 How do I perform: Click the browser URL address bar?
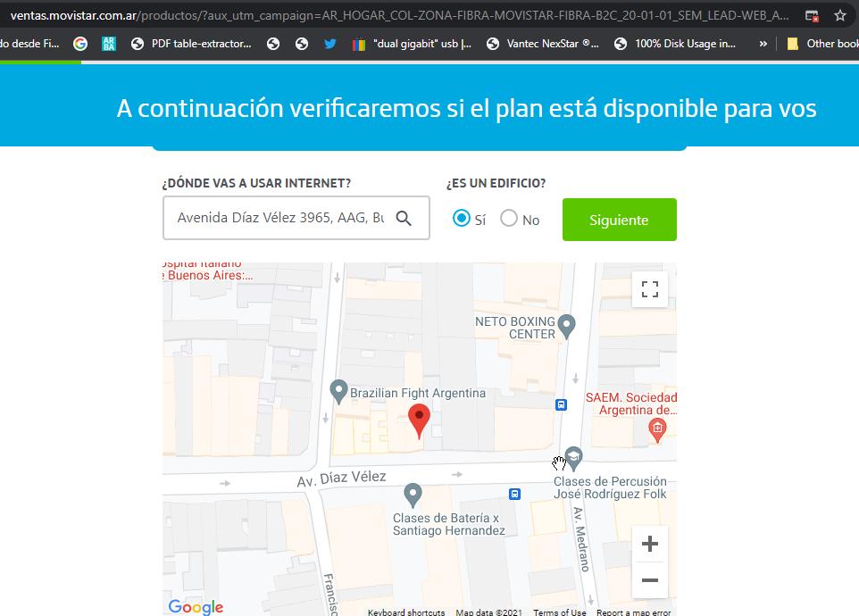click(400, 15)
